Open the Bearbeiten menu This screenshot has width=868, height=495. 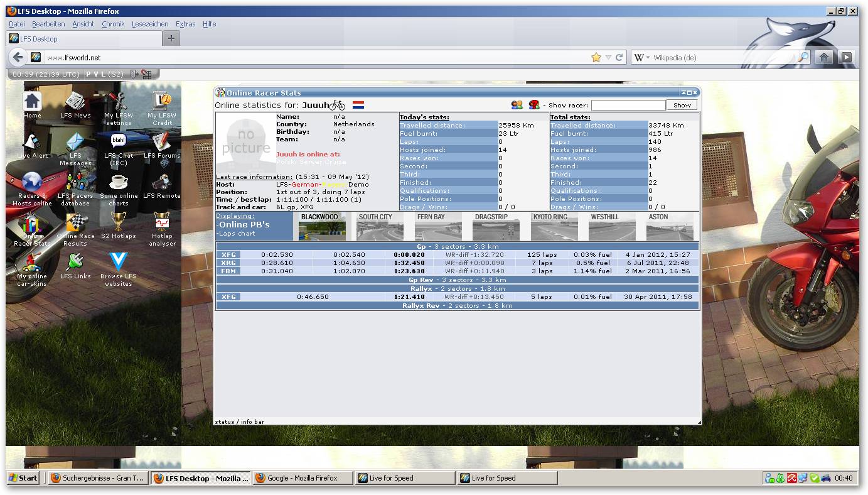(48, 24)
